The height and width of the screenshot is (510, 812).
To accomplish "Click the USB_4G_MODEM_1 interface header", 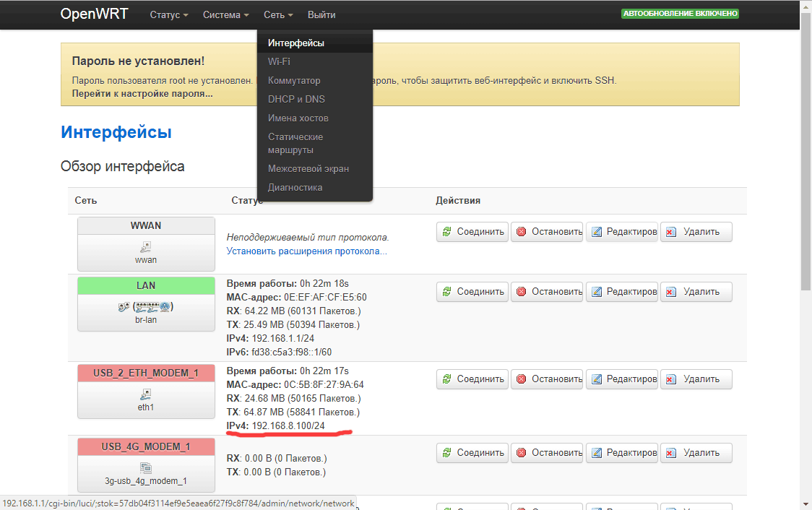I will pos(146,447).
